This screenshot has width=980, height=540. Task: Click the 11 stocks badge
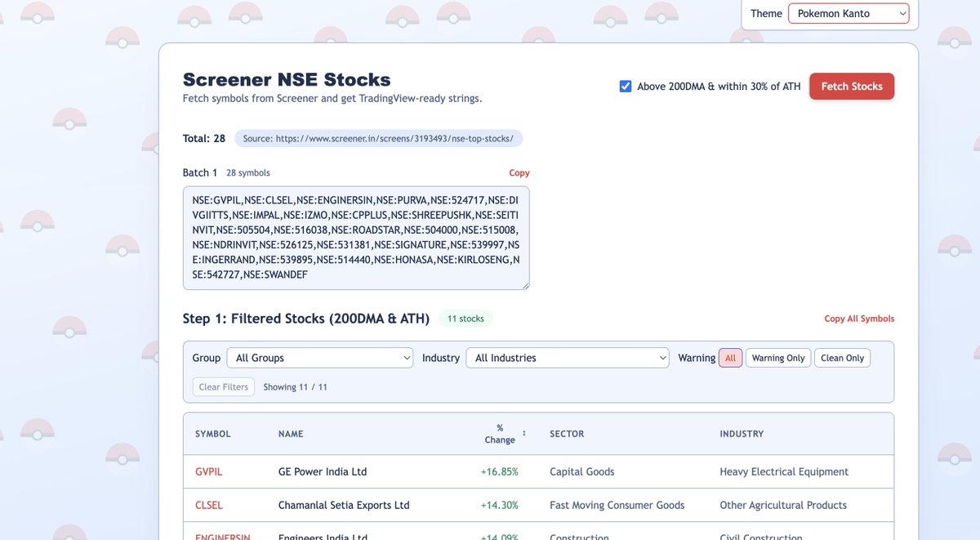click(465, 319)
